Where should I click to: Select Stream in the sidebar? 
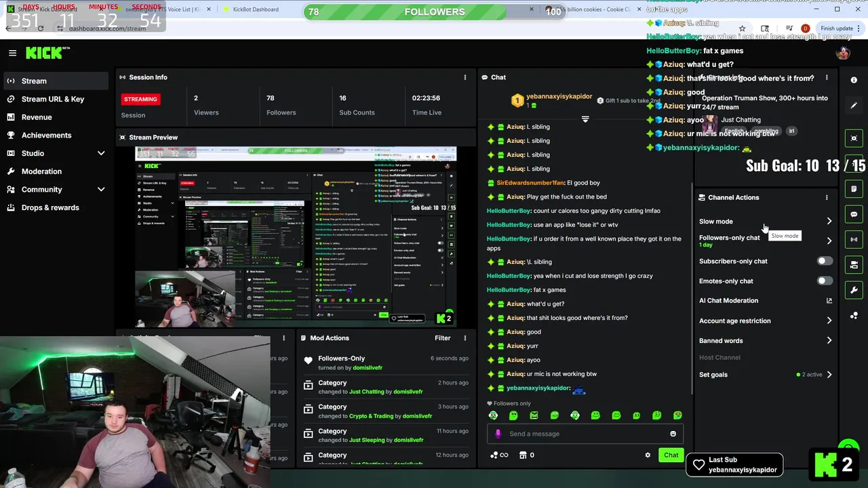[x=54, y=81]
